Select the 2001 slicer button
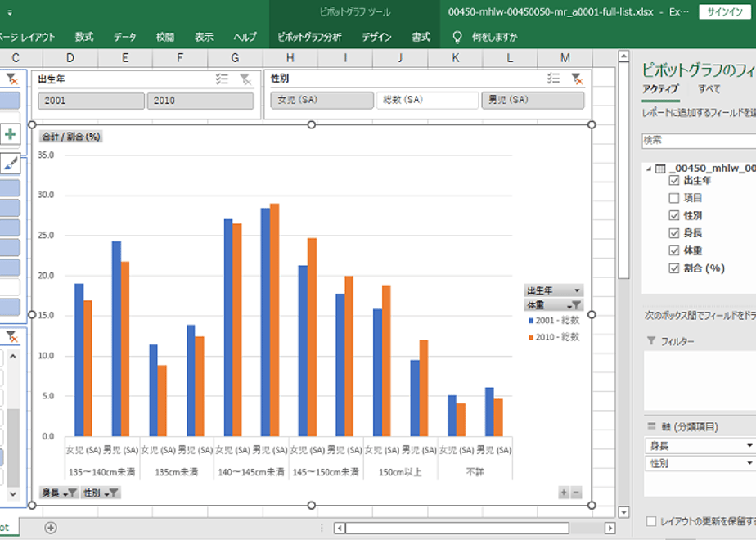756x540 pixels. [91, 101]
